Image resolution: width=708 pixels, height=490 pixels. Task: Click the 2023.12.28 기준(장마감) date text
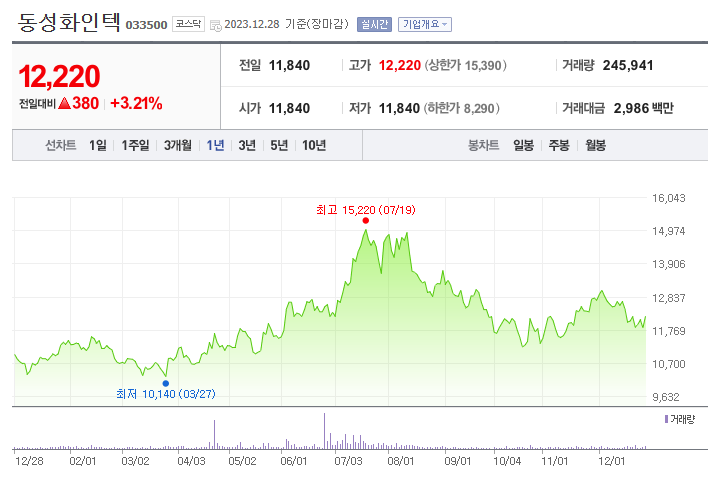pyautogui.click(x=286, y=24)
